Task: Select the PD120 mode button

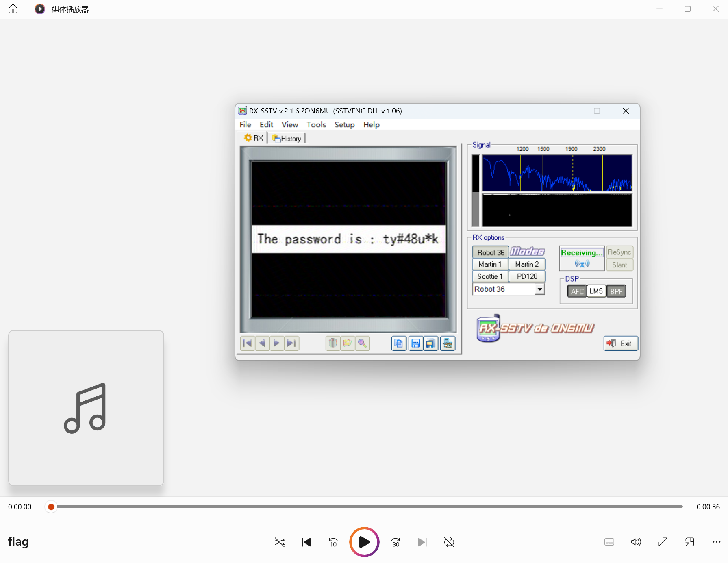Action: (527, 276)
